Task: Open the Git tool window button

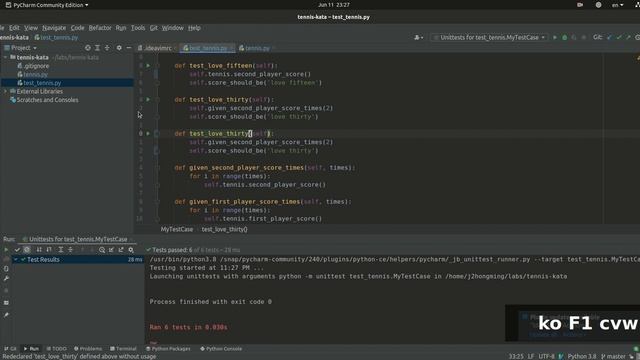Action: coord(10,349)
